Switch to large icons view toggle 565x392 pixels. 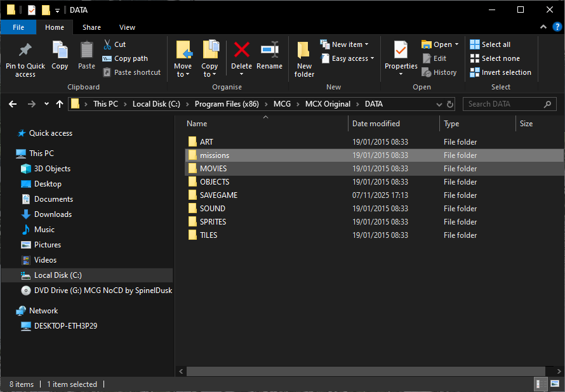(x=553, y=384)
